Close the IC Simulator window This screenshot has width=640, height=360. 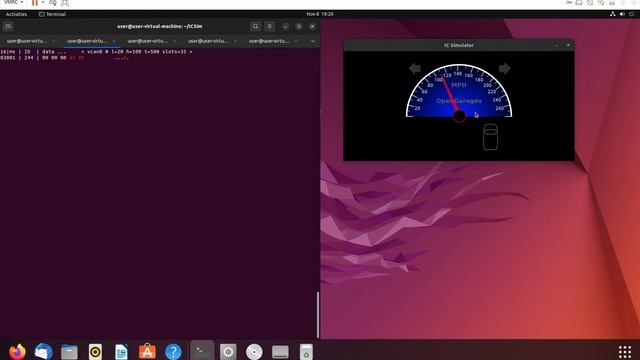point(568,45)
